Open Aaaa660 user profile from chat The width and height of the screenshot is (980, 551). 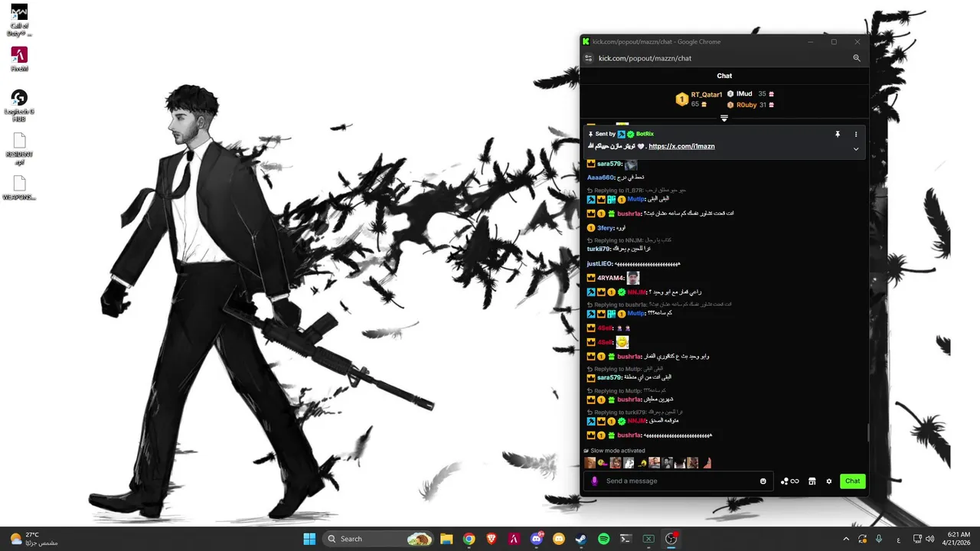coord(600,178)
